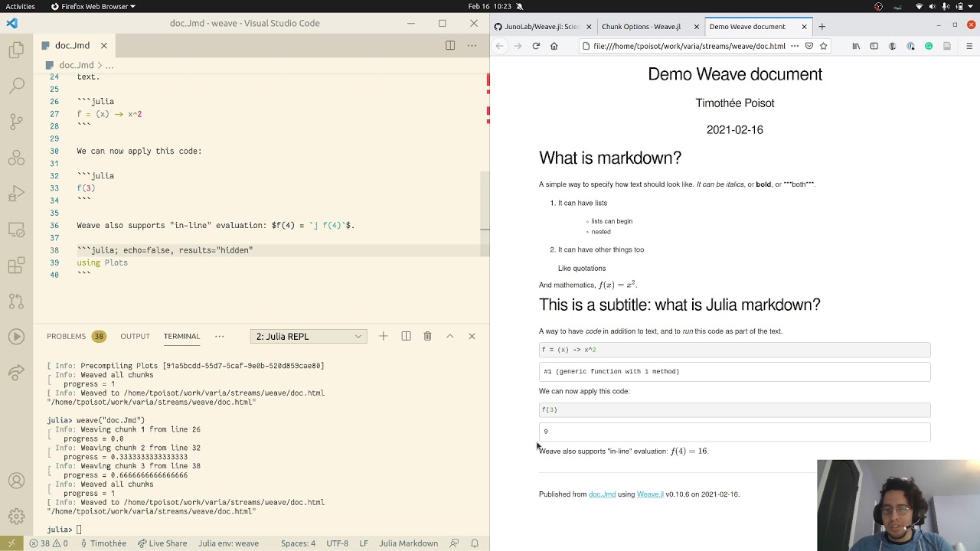The height and width of the screenshot is (551, 980).
Task: Change language mode Julia Markdown
Action: tap(408, 543)
